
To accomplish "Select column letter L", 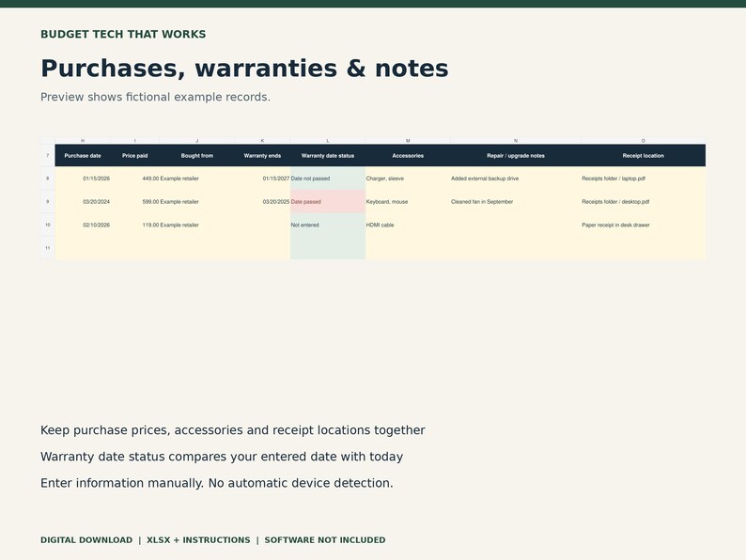I will click(x=328, y=141).
